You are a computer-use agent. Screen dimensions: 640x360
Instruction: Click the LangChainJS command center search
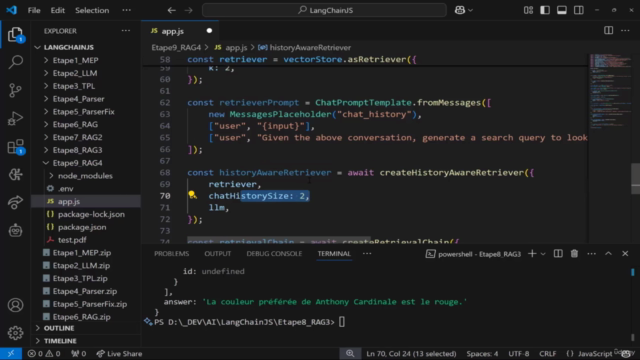coord(324,10)
